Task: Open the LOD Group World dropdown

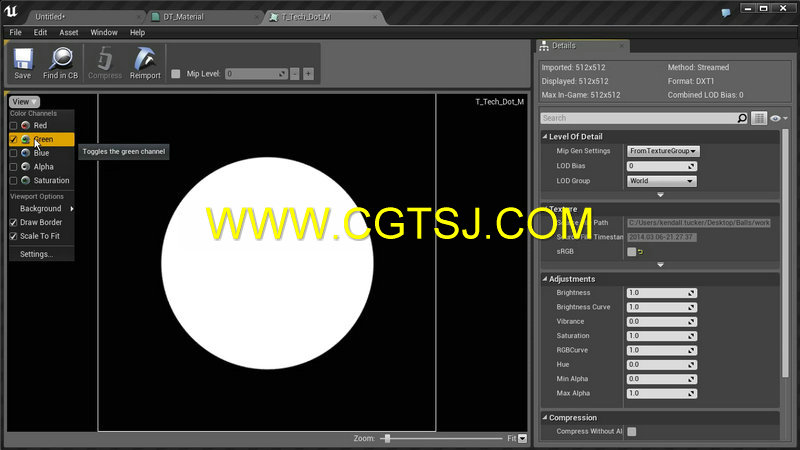Action: tap(661, 181)
